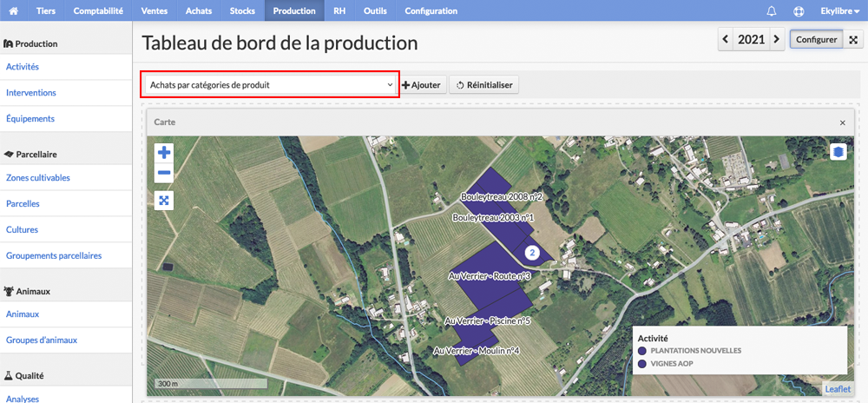
Task: Open the help lifebuoy icon
Action: click(799, 10)
